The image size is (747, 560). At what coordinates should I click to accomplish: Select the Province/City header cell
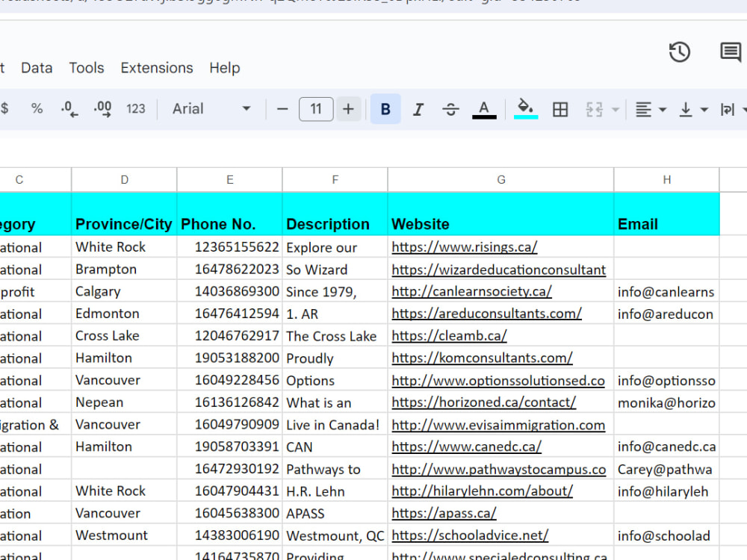click(124, 214)
